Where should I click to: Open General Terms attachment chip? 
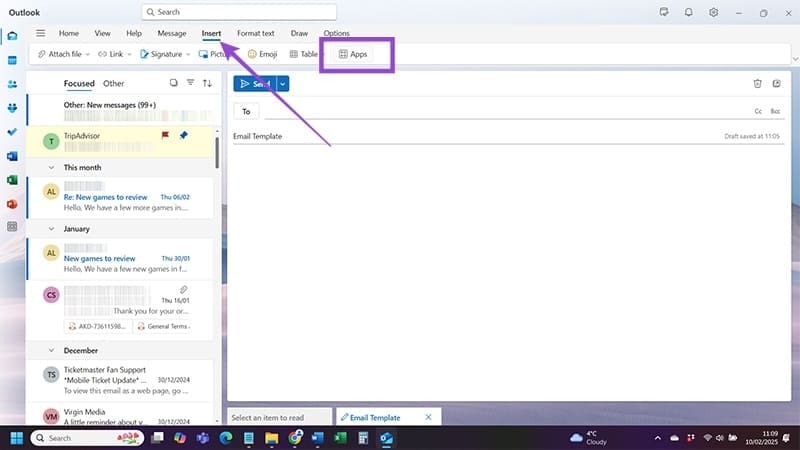pos(163,326)
